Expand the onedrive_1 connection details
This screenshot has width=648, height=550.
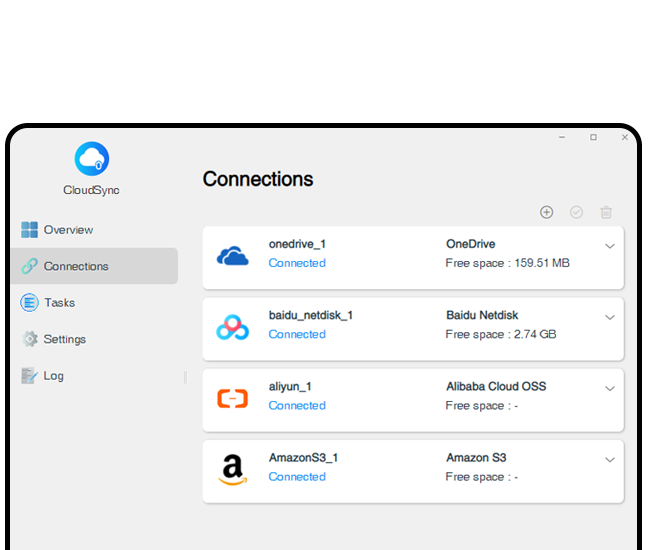(x=609, y=246)
